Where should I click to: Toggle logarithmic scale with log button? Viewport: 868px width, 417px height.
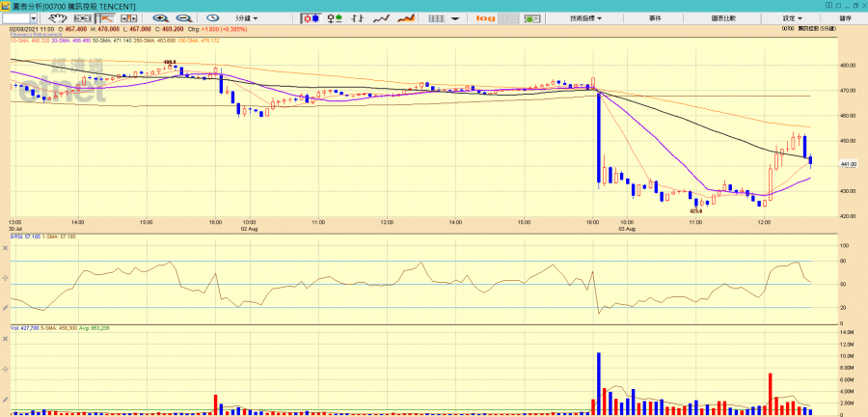click(x=485, y=18)
